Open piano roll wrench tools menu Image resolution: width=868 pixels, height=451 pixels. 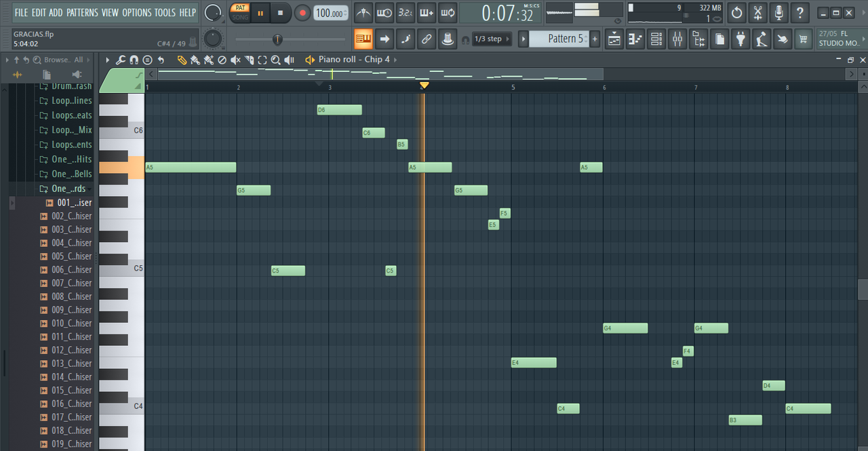click(120, 60)
